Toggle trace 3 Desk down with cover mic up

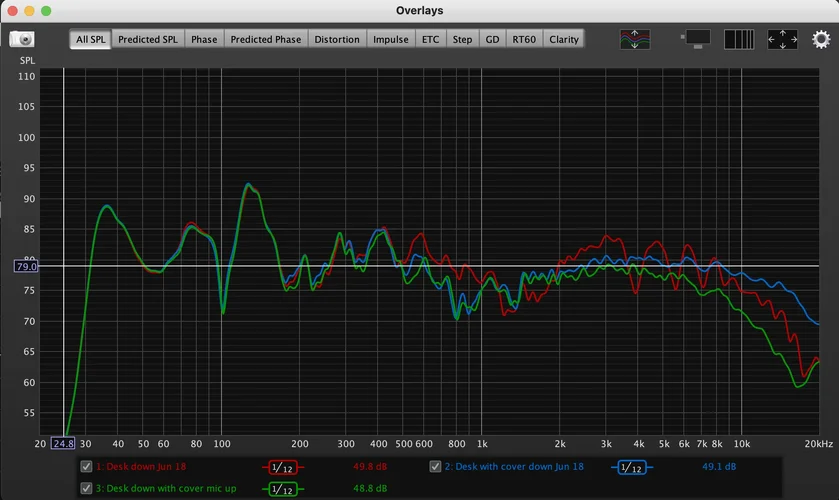[87, 489]
